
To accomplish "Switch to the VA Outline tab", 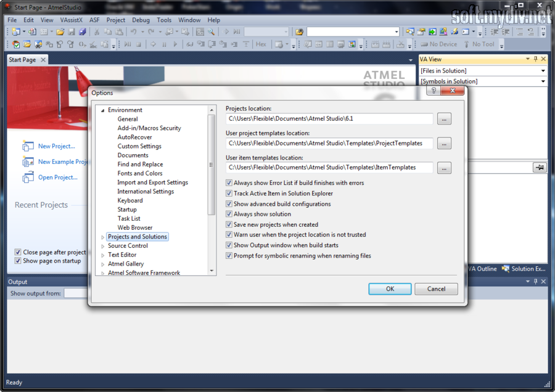I will [482, 269].
